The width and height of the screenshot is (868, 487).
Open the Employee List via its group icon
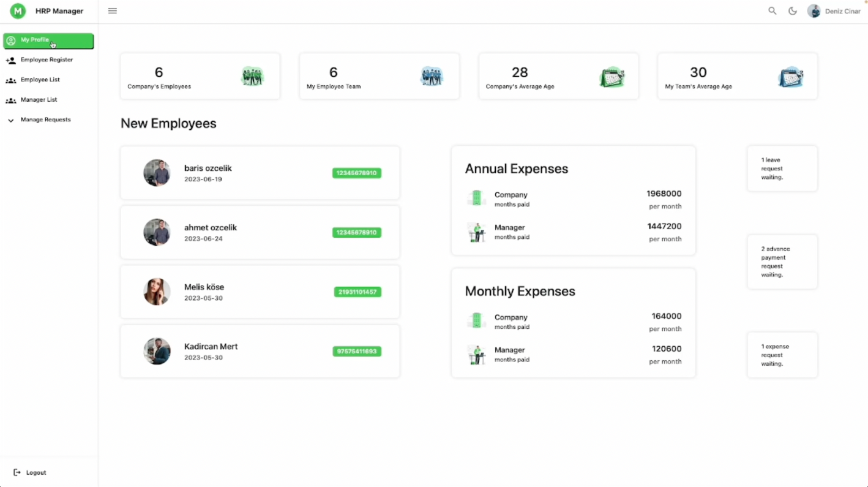pyautogui.click(x=11, y=80)
